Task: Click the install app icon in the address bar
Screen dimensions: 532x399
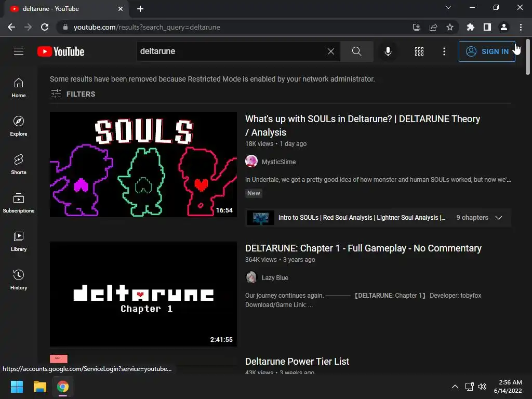Action: tap(416, 27)
